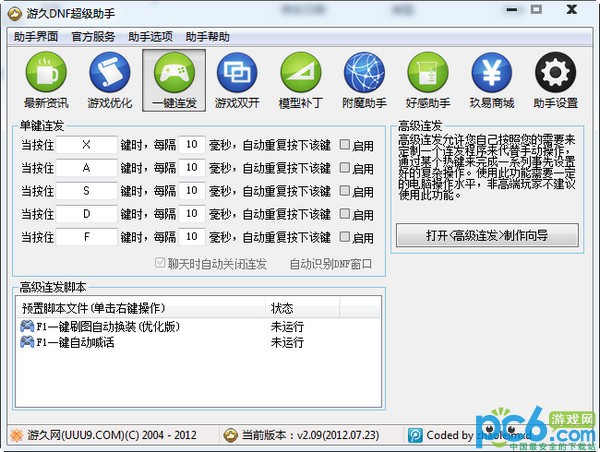600x452 pixels.
Task: Close the 游久DNF超级助手 window
Action: point(572,9)
